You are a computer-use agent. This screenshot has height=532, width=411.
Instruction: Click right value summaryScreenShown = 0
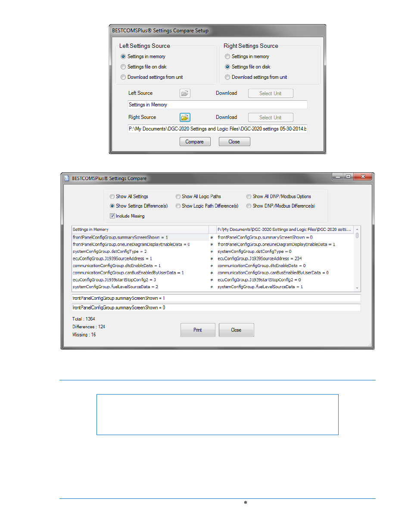(265, 237)
